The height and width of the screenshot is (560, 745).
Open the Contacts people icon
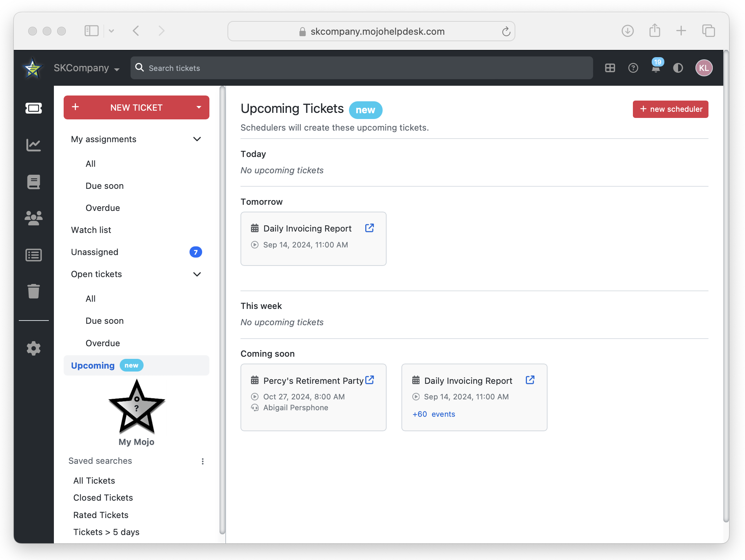tap(34, 218)
